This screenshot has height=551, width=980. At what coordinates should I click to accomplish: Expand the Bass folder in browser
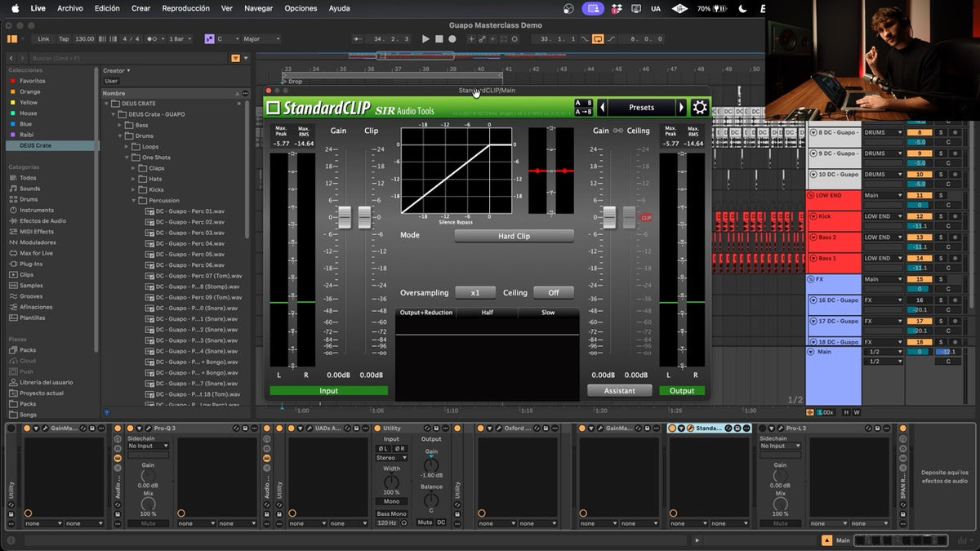click(x=120, y=125)
